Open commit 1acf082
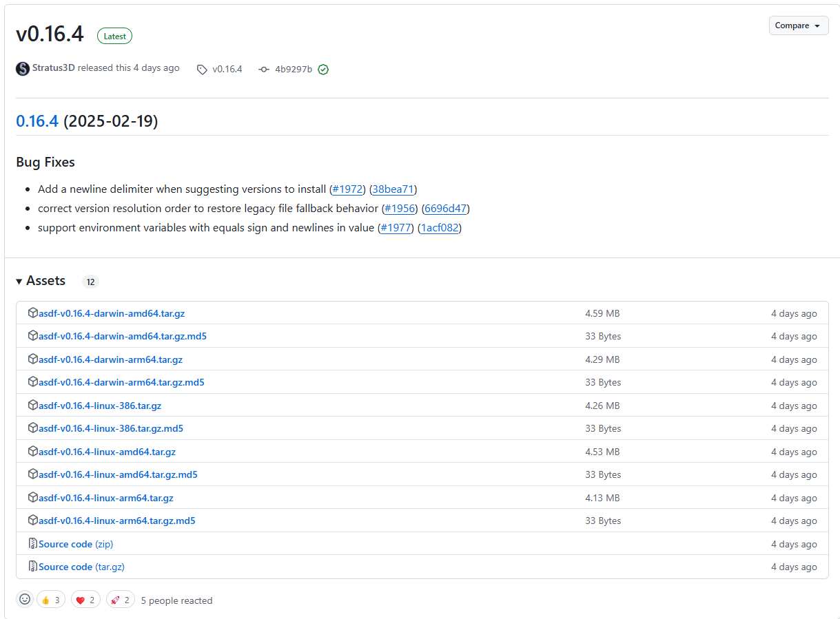 [440, 227]
